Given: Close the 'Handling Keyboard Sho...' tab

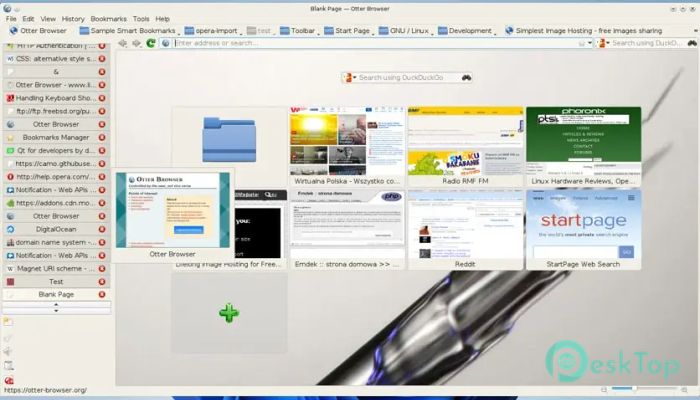Looking at the screenshot, I should [x=102, y=98].
